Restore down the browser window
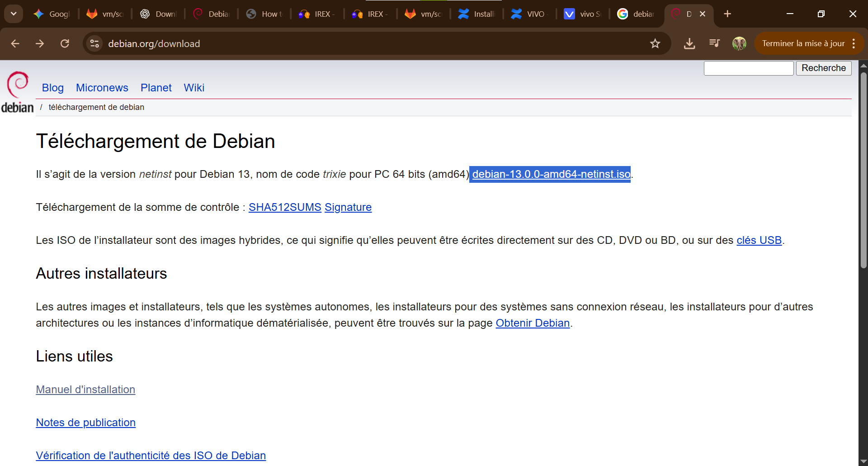 (821, 14)
